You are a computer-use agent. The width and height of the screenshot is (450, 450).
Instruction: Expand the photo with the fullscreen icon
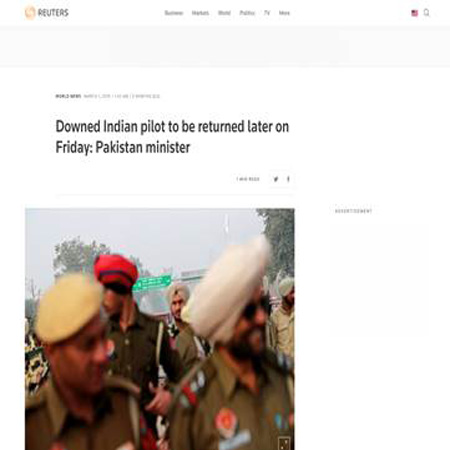pyautogui.click(x=284, y=443)
